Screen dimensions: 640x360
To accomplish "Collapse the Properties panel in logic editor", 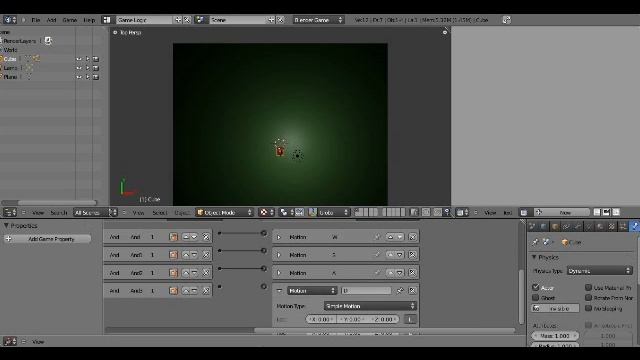I will [x=6, y=225].
